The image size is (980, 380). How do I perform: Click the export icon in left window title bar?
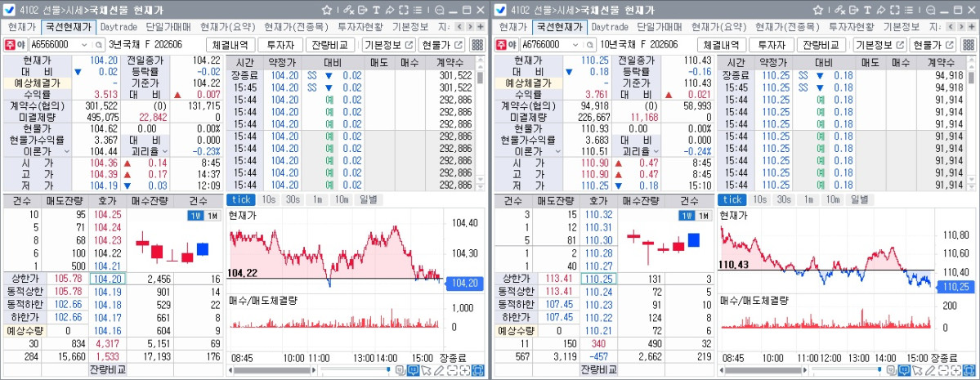(x=363, y=10)
